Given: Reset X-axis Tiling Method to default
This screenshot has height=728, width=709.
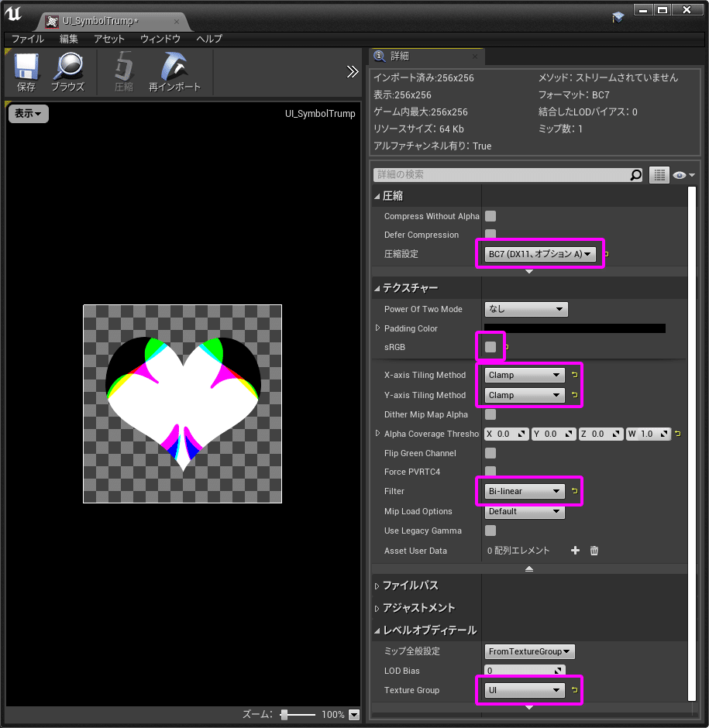Looking at the screenshot, I should pos(575,375).
